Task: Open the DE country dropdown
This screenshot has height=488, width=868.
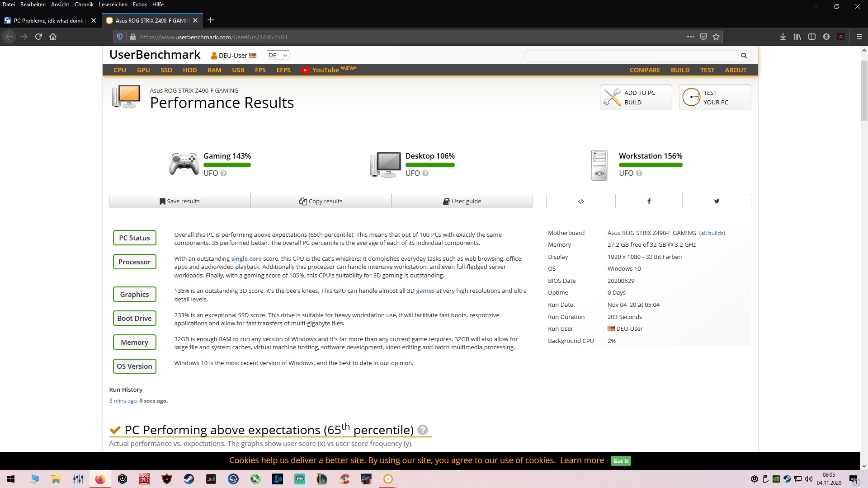Action: point(278,56)
